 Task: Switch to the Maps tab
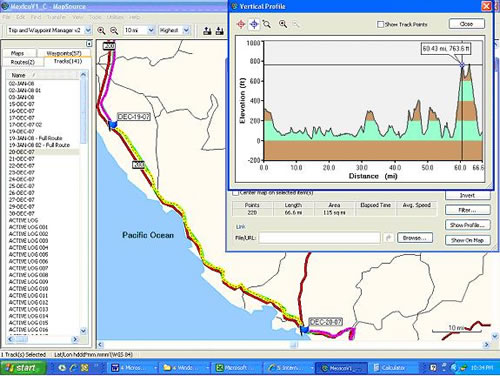click(17, 53)
